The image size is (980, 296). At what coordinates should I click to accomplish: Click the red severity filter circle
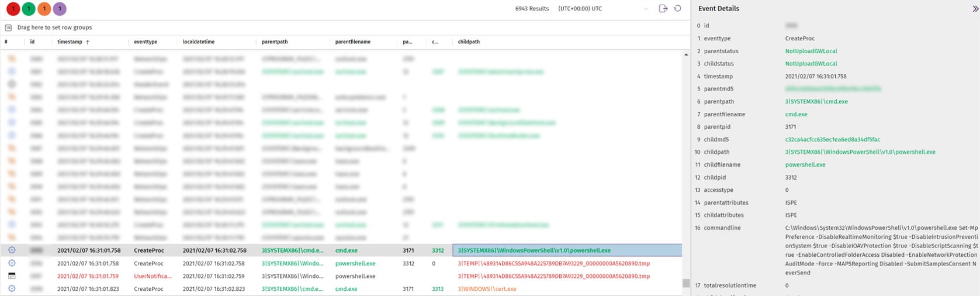click(13, 9)
